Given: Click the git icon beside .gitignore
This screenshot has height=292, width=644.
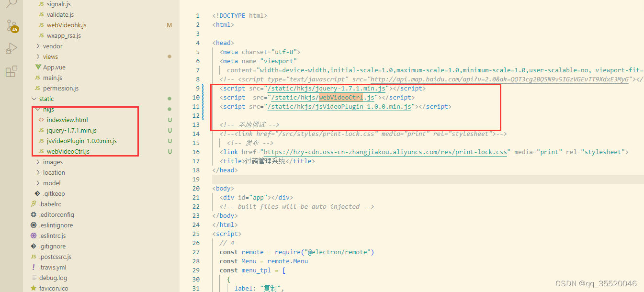Looking at the screenshot, I should point(34,246).
